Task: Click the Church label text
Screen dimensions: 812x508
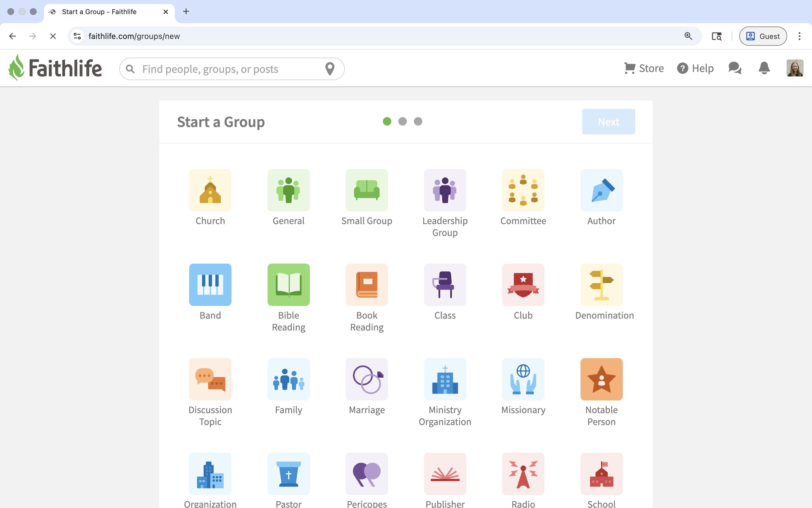Action: point(210,221)
